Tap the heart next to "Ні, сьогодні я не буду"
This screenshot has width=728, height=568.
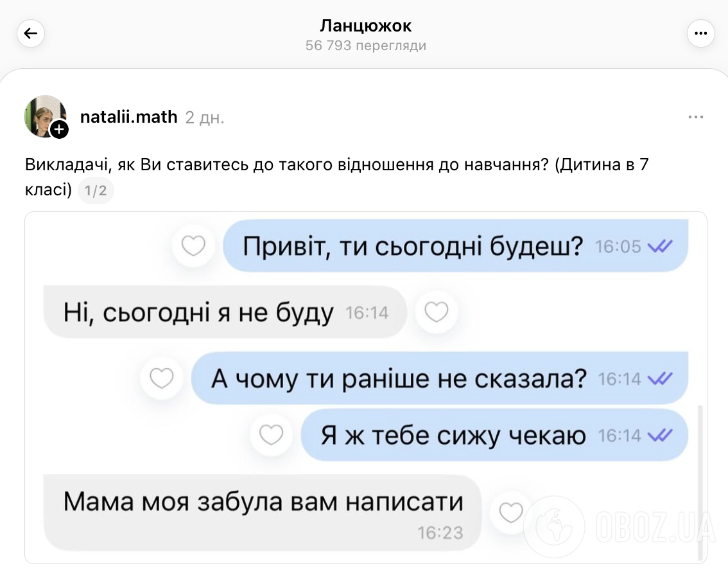[x=437, y=312]
